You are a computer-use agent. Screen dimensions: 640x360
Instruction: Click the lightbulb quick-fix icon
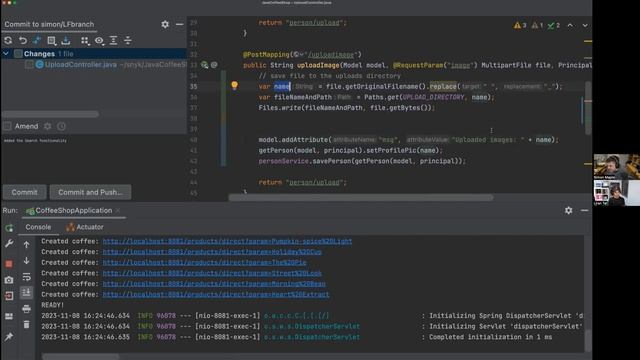click(234, 85)
